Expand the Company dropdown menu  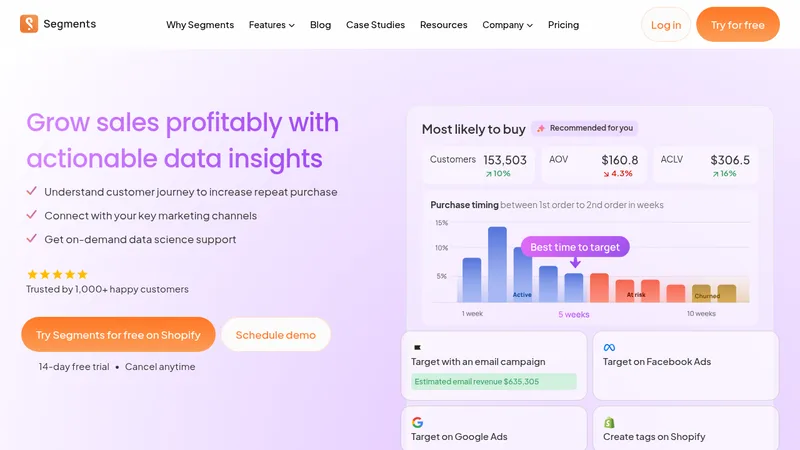coord(507,24)
